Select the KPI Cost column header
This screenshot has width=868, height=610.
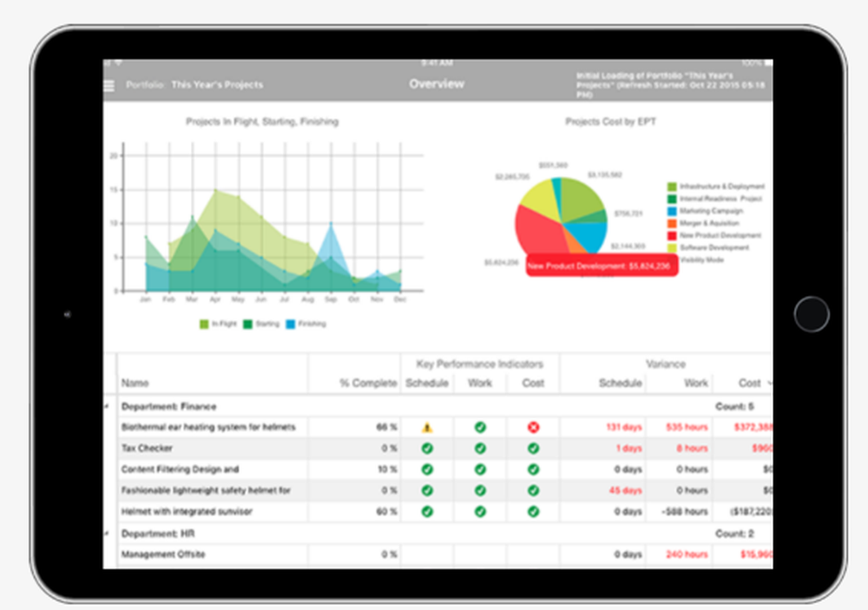coord(533,383)
